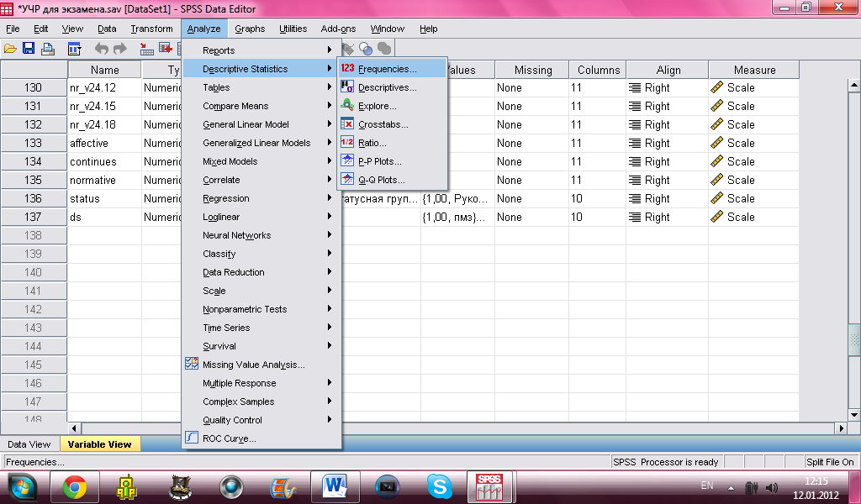Click the Use Sets overlapping circles icon
The image size is (861, 504).
coord(366,50)
